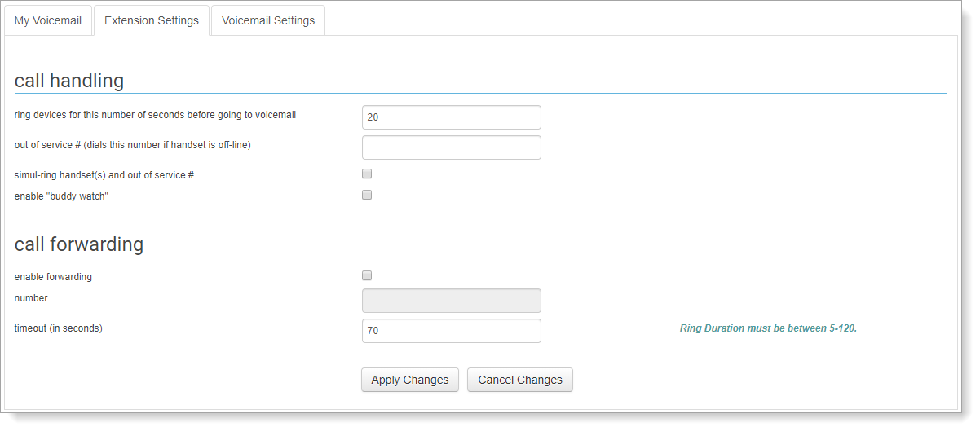
Task: Click the call forwarding section heading
Action: (79, 244)
